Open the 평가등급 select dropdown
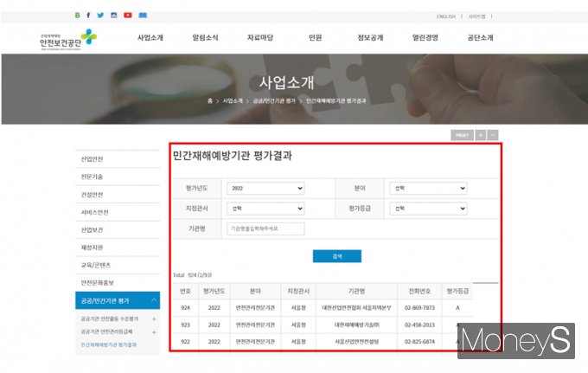588x373 pixels. coord(428,209)
